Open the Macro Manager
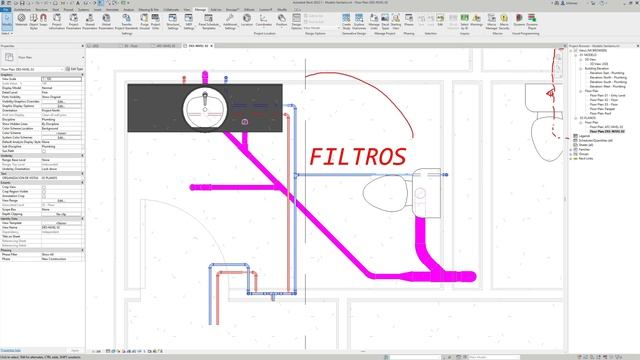640x360 pixels. point(491,21)
